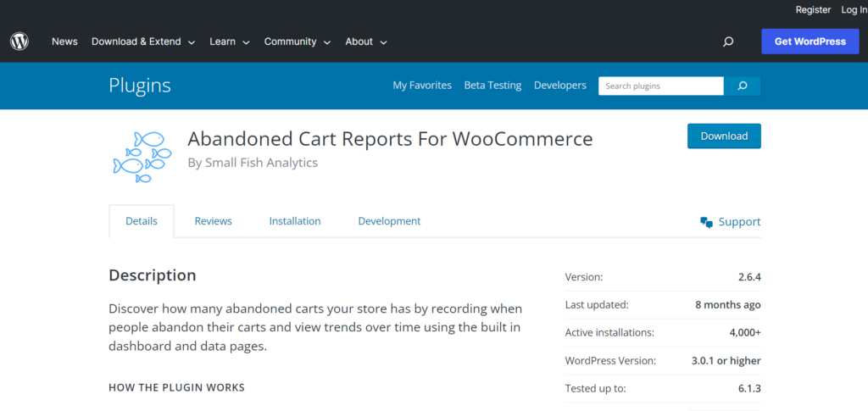Switch to the Reviews tab
The height and width of the screenshot is (411, 868).
[x=213, y=221]
